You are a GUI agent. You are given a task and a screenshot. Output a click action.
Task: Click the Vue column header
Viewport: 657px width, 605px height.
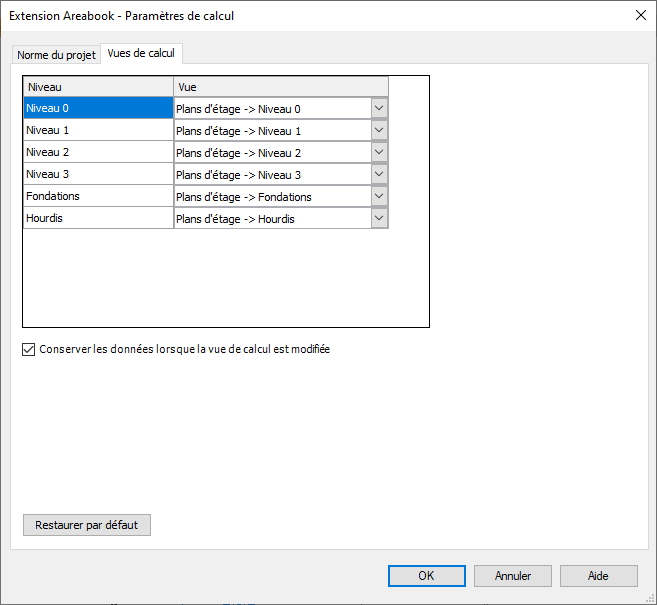[x=280, y=87]
